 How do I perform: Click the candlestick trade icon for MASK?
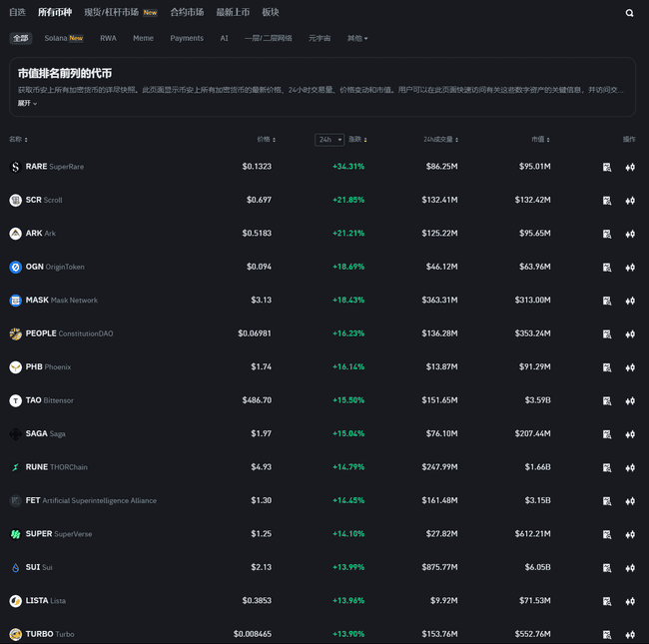(629, 301)
